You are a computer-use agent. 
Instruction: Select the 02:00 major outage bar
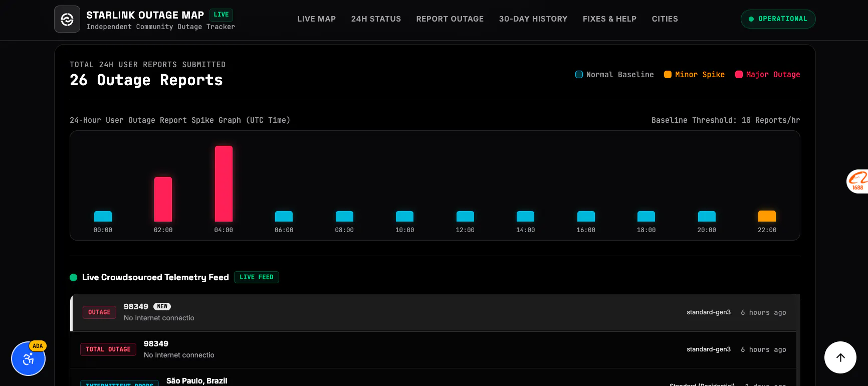[163, 199]
